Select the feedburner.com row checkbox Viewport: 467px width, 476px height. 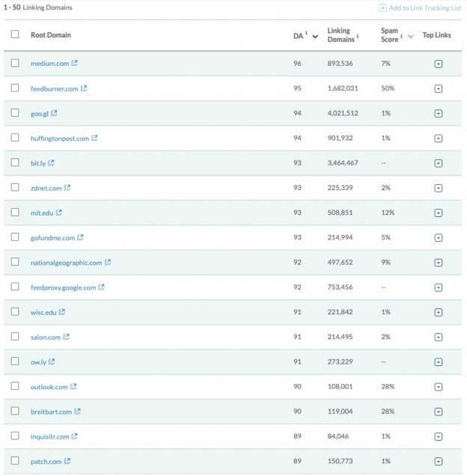pyautogui.click(x=15, y=88)
